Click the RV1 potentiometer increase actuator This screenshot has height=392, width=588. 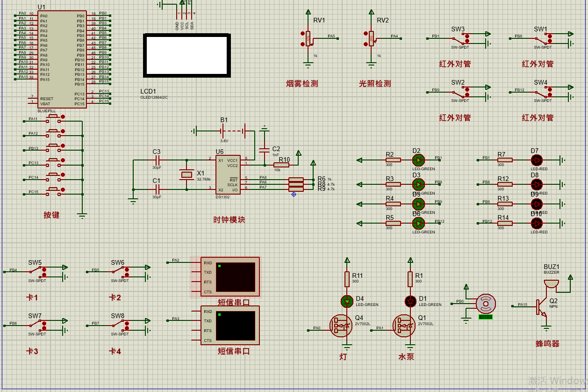[x=302, y=33]
